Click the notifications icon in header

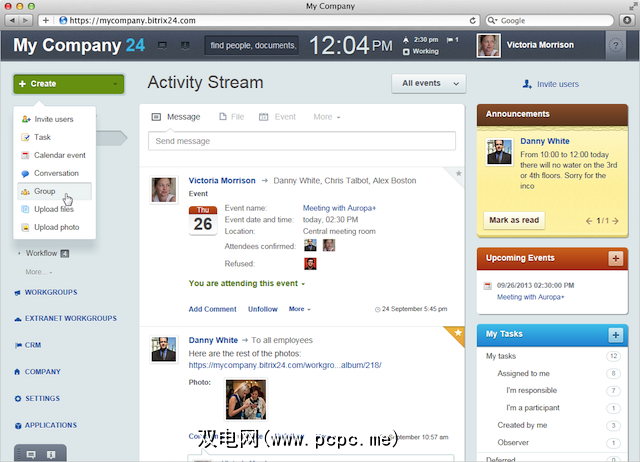tap(185, 46)
